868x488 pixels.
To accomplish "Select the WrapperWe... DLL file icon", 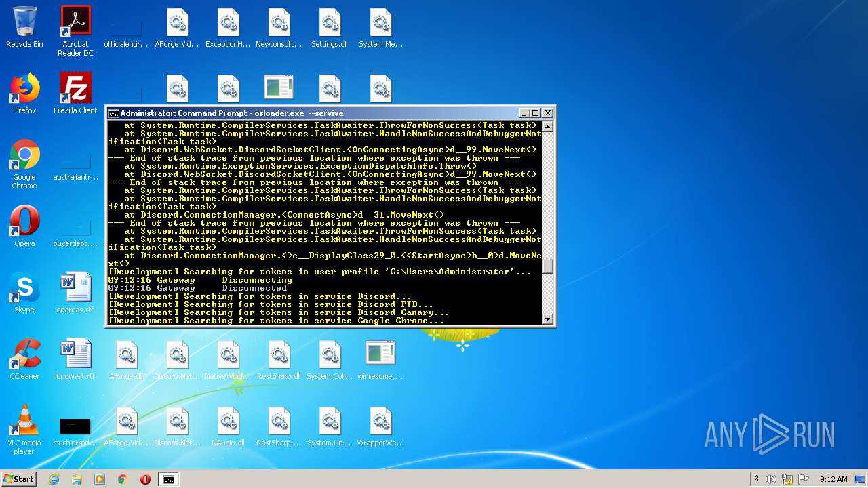I will point(380,426).
